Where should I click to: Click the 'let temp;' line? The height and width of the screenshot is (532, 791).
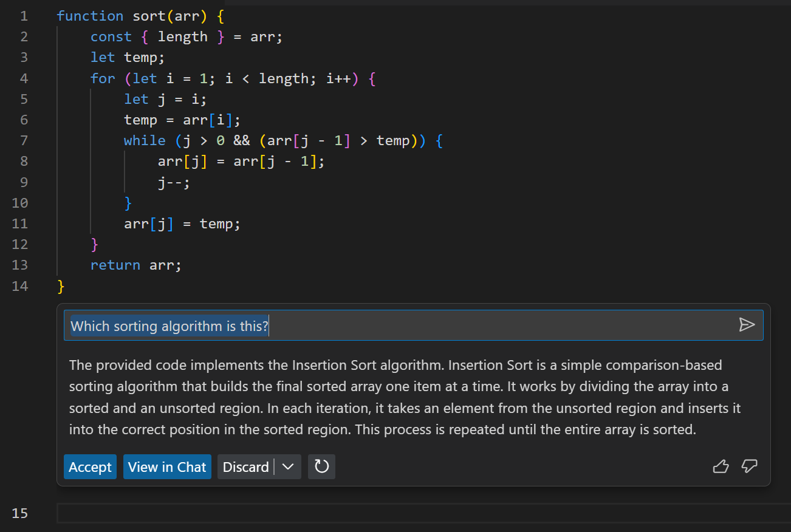click(x=128, y=57)
